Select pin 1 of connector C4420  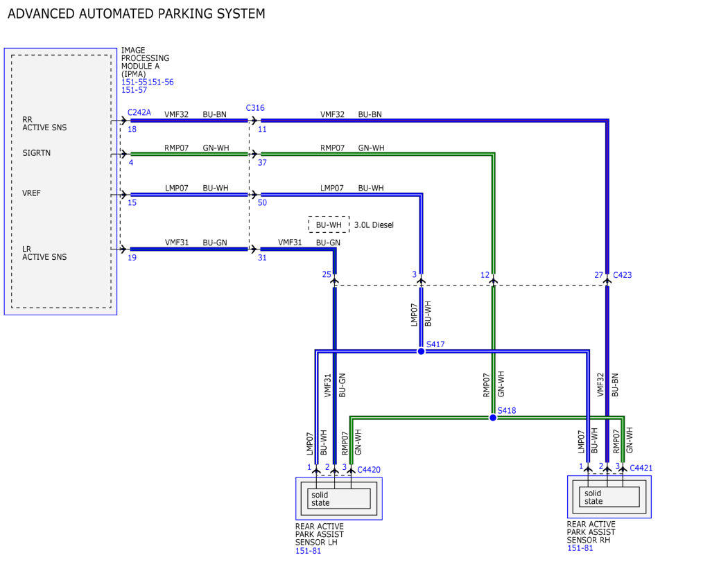coord(309,467)
